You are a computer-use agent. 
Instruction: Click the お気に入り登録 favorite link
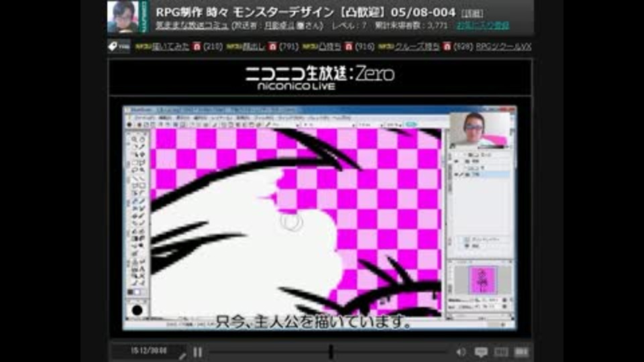(x=483, y=25)
